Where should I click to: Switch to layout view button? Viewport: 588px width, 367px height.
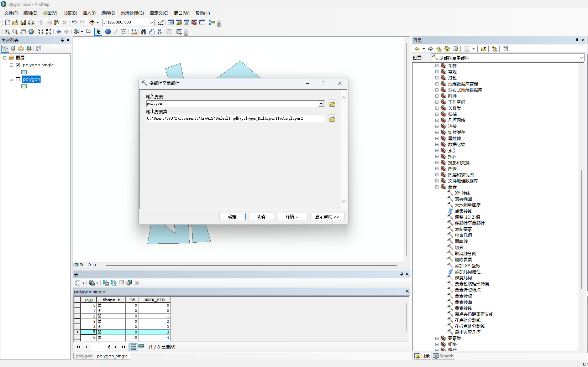click(x=82, y=265)
